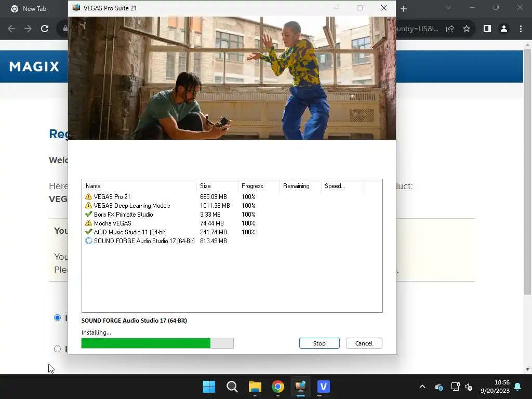Open the Chrome tab search chevron
532x399 pixels.
point(448,7)
